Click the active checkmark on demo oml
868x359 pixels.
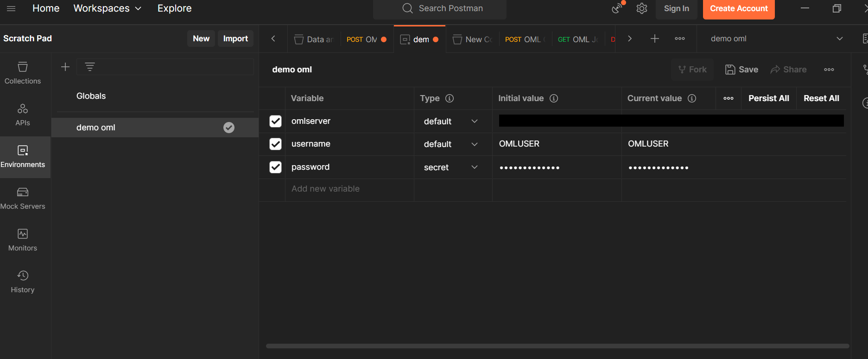point(229,128)
